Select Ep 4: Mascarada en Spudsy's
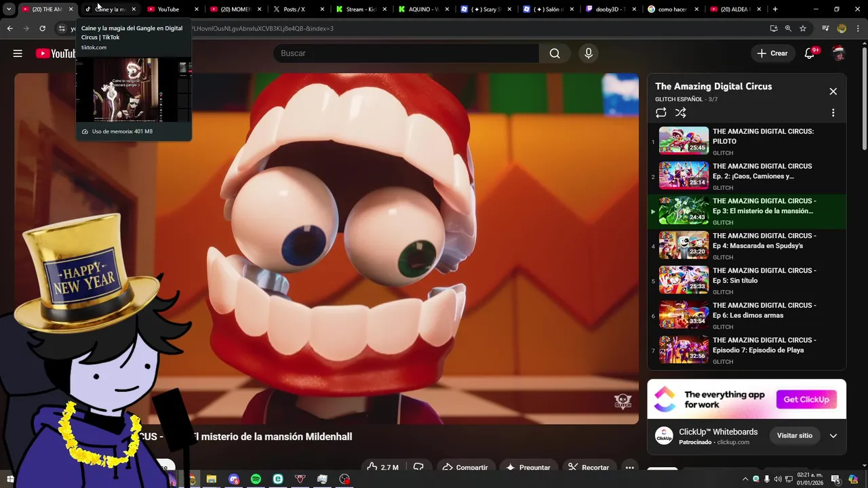Image resolution: width=868 pixels, height=488 pixels. click(746, 246)
